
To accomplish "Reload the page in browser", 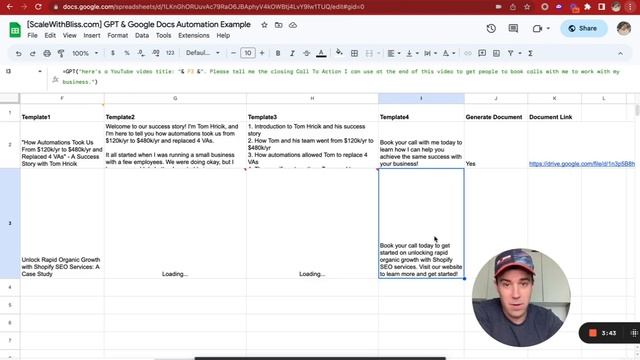I will (x=38, y=7).
